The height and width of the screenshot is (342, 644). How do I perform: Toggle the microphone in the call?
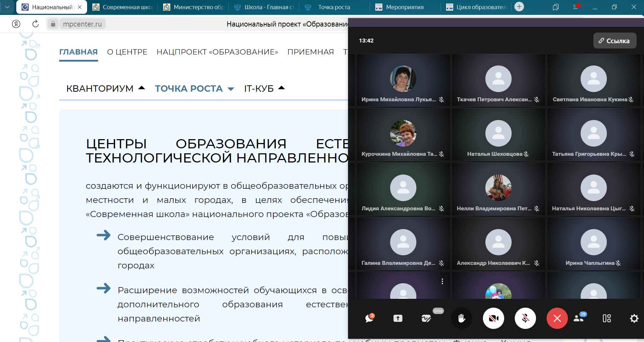[525, 318]
